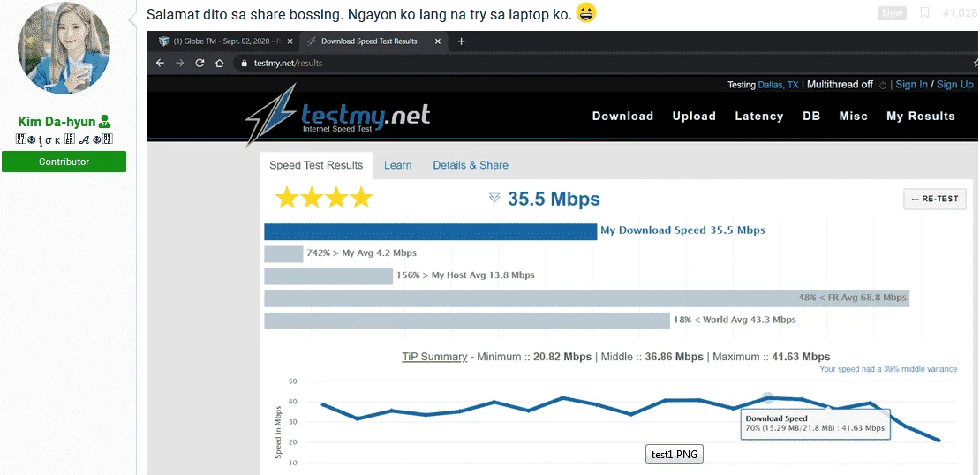Close the Globe TM browser tab
The image size is (980, 475).
[x=290, y=41]
